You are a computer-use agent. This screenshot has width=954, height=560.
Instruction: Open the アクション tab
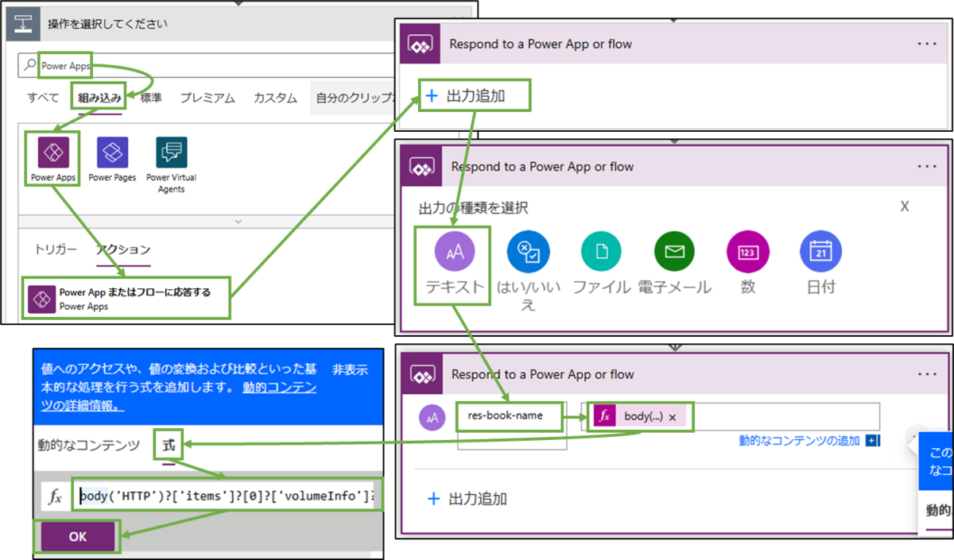pyautogui.click(x=123, y=249)
